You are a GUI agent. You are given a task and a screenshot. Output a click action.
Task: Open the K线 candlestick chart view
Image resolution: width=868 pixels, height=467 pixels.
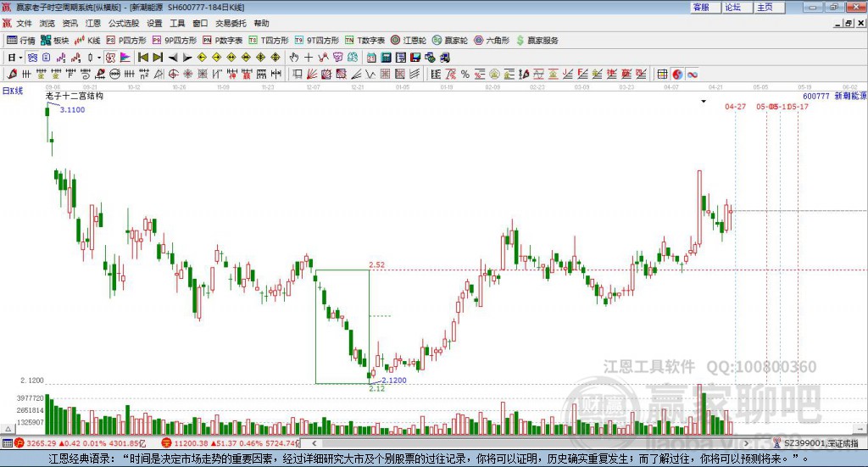[88, 40]
